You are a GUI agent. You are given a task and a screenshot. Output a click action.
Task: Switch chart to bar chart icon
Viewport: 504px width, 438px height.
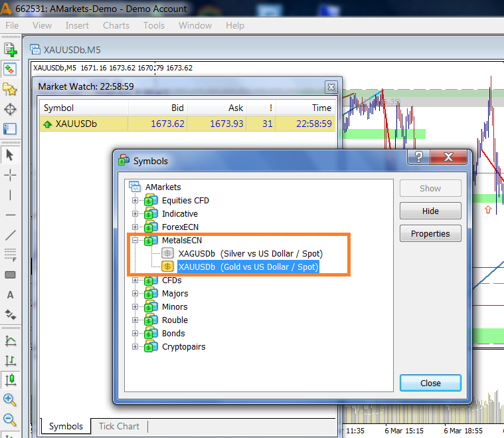pos(10,361)
